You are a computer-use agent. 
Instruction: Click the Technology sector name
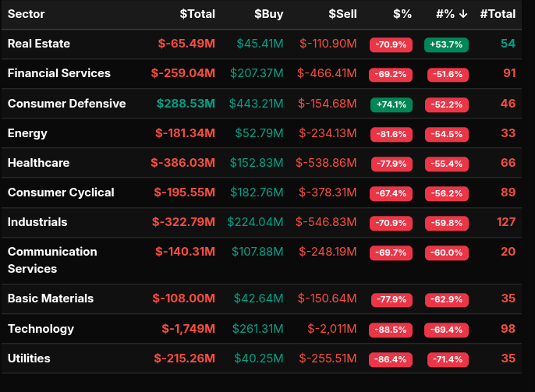click(41, 329)
